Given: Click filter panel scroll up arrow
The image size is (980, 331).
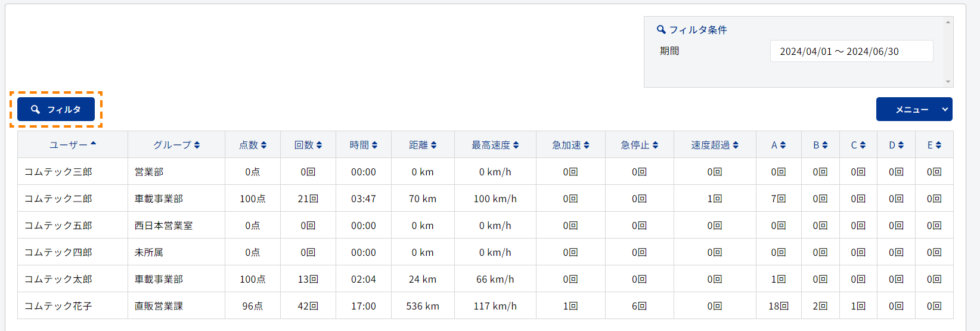Looking at the screenshot, I should coord(948,23).
